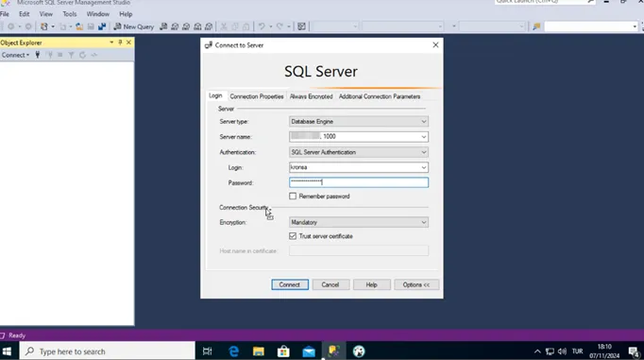Click the Navigate Backward icon
The image size is (644, 360).
point(10,26)
